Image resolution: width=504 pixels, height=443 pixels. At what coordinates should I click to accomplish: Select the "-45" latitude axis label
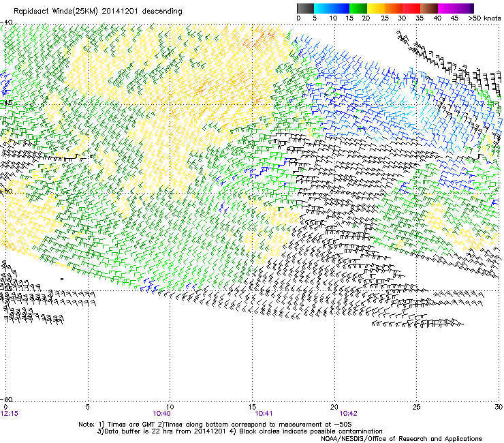[7, 103]
